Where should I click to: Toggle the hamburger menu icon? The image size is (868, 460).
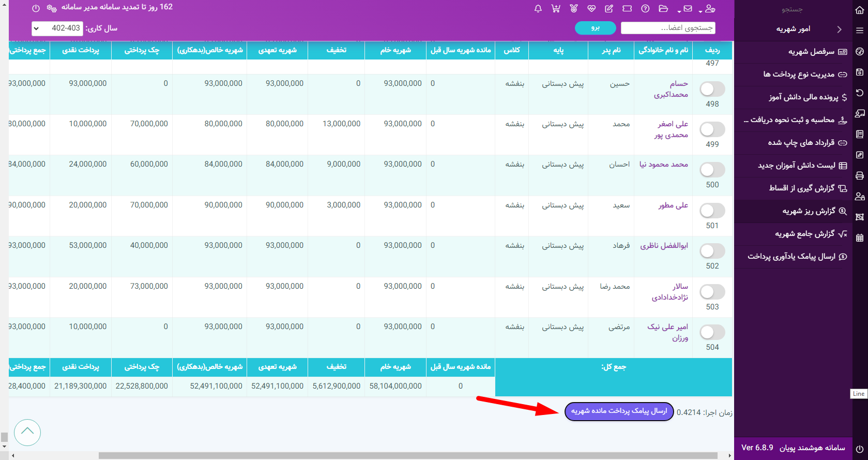[x=860, y=30]
